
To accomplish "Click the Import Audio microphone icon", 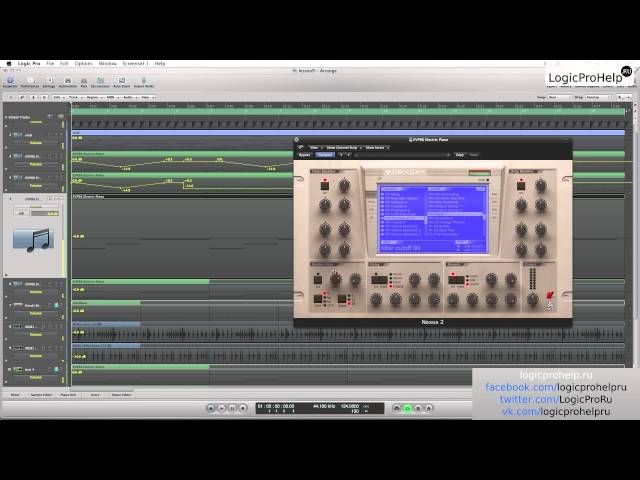I will click(x=144, y=80).
